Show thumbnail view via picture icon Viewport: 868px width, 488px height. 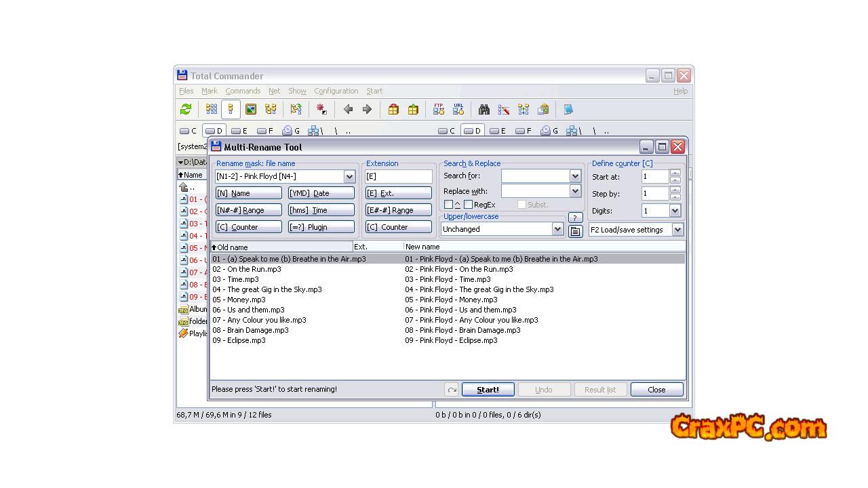[x=251, y=109]
